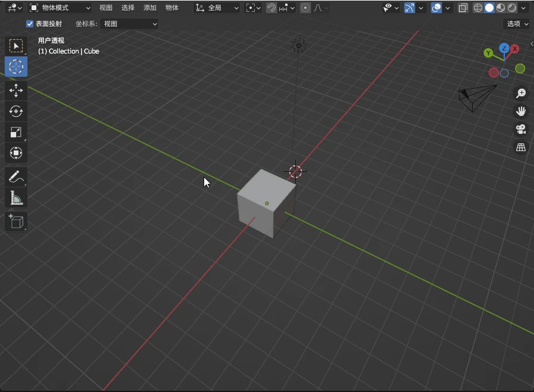Viewport: 534px width, 392px height.
Task: Toggle proportional editing
Action: click(x=305, y=8)
